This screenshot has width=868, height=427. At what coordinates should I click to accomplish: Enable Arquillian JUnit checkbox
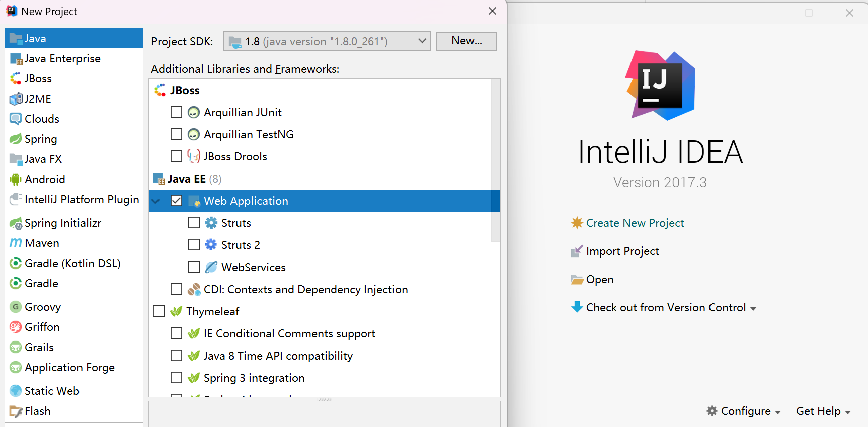click(x=176, y=112)
